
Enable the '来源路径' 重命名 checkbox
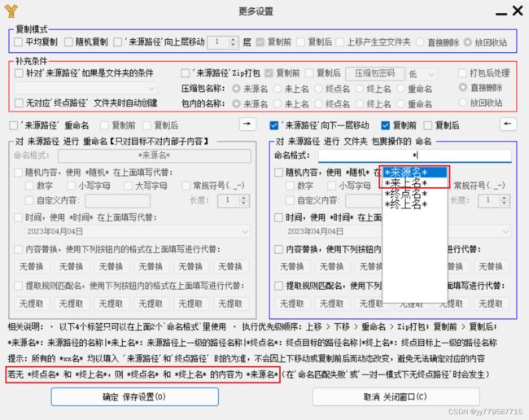[x=14, y=125]
